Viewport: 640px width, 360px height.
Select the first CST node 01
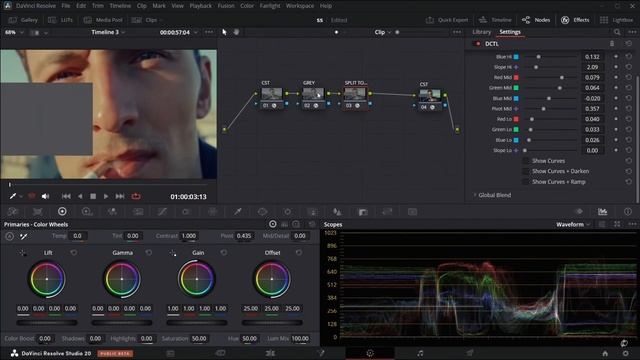coord(271,98)
